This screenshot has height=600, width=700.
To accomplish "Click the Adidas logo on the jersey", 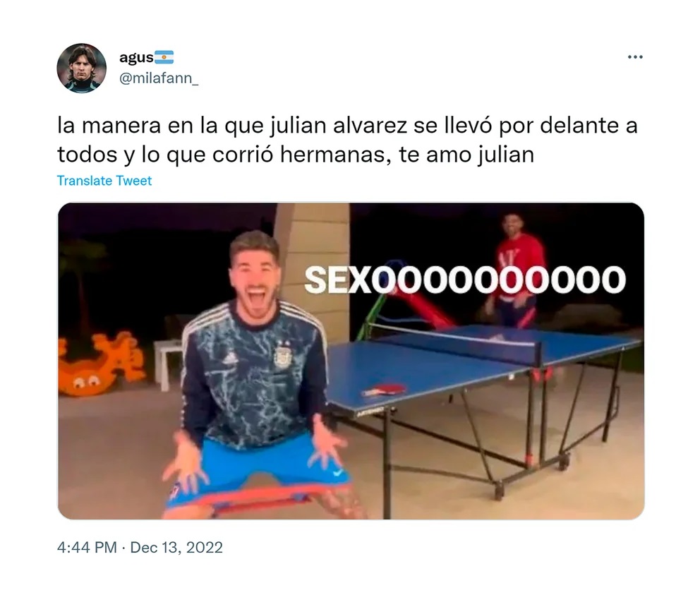I will (x=230, y=358).
